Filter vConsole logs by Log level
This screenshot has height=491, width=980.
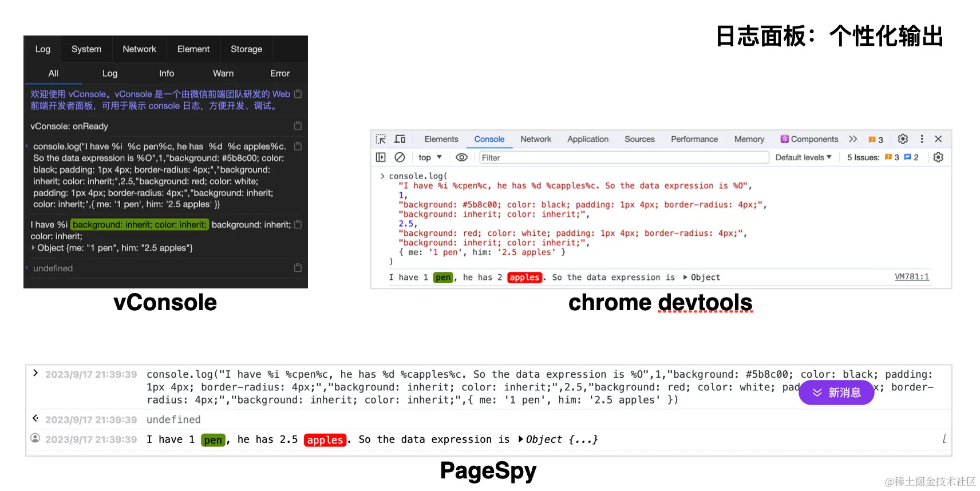(x=110, y=73)
